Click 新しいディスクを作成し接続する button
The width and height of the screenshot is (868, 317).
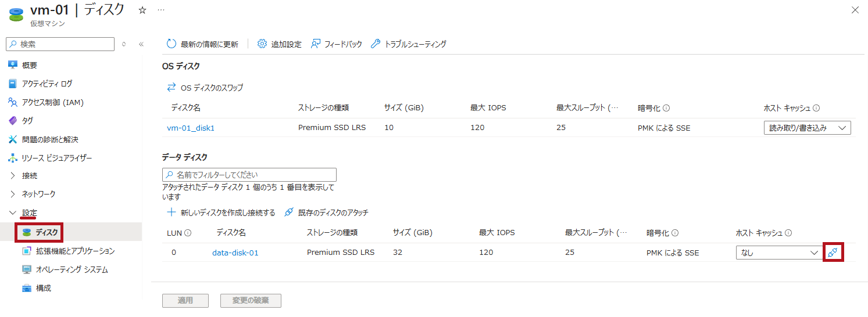[222, 212]
